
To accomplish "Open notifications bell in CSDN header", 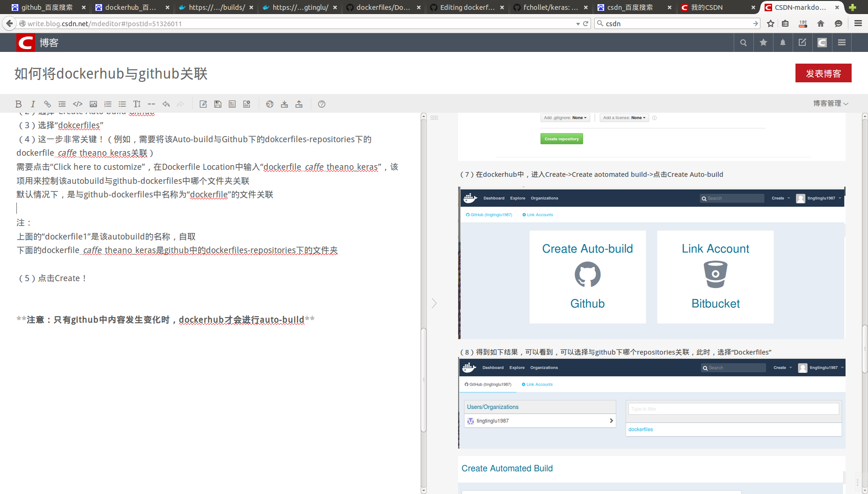I will (x=783, y=43).
